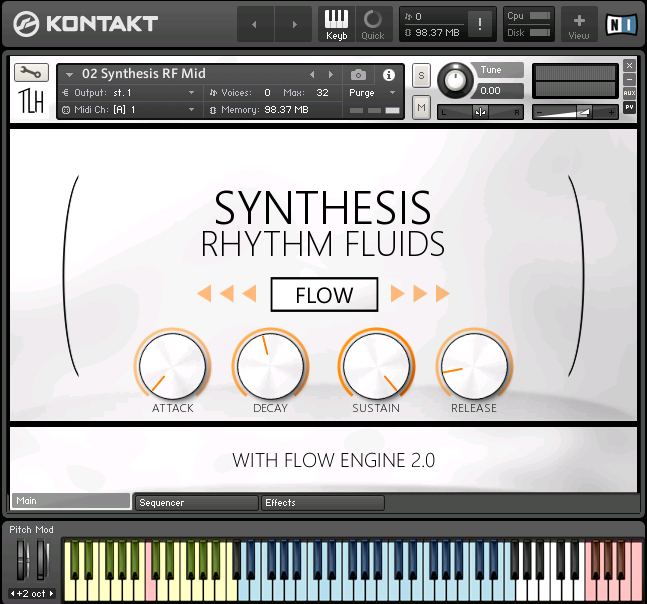Screen dimensions: 647x604
Task: Load next instrument preset arrow
Action: pyautogui.click(x=331, y=75)
